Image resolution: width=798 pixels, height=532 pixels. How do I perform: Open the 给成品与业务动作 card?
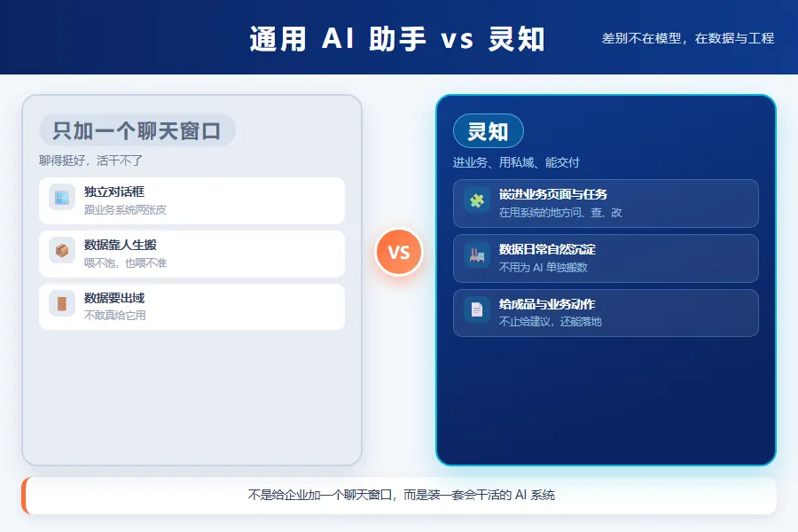click(x=606, y=313)
